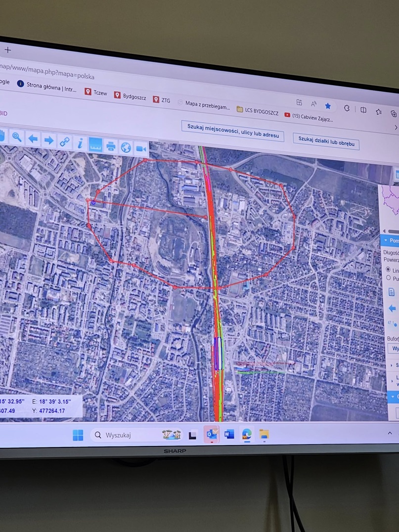
Task: Print the map with printer icon
Action: click(111, 146)
